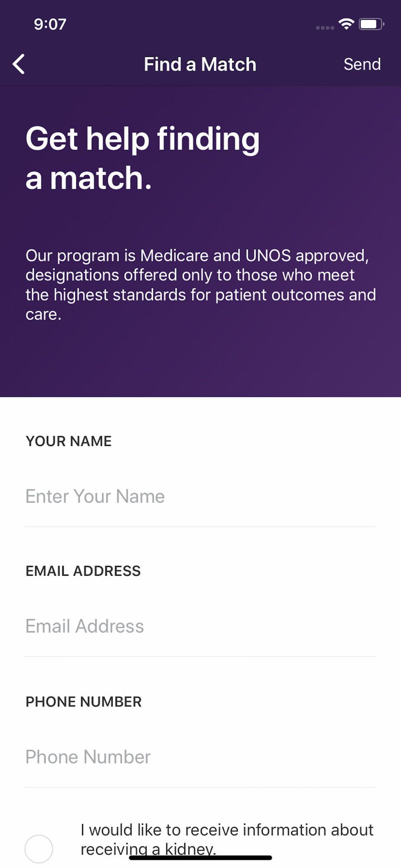Image resolution: width=401 pixels, height=868 pixels.
Task: Tap the 9:07 clock in status bar
Action: tap(50, 24)
